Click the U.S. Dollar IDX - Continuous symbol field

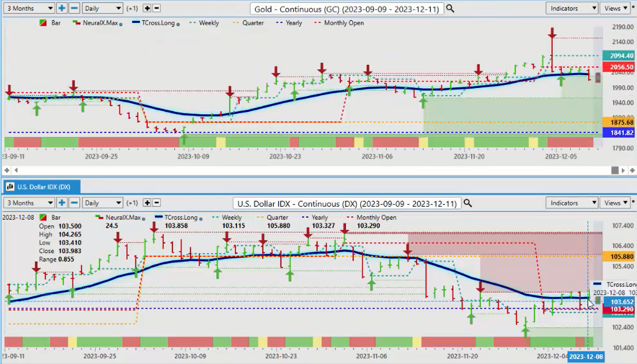[x=347, y=203]
